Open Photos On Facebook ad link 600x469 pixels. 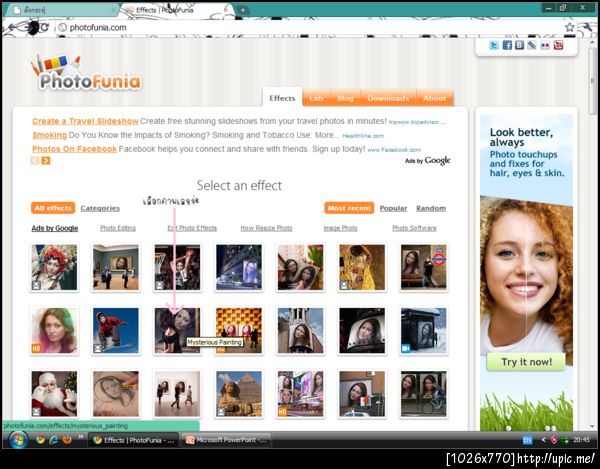(74, 149)
